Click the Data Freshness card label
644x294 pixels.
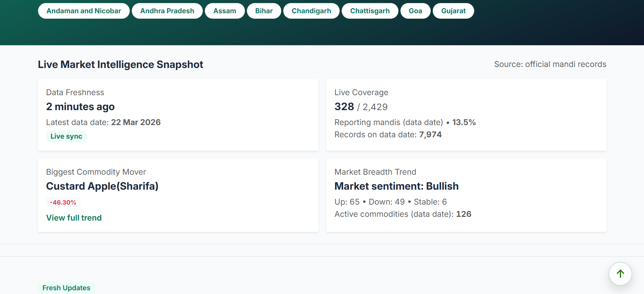(x=75, y=92)
